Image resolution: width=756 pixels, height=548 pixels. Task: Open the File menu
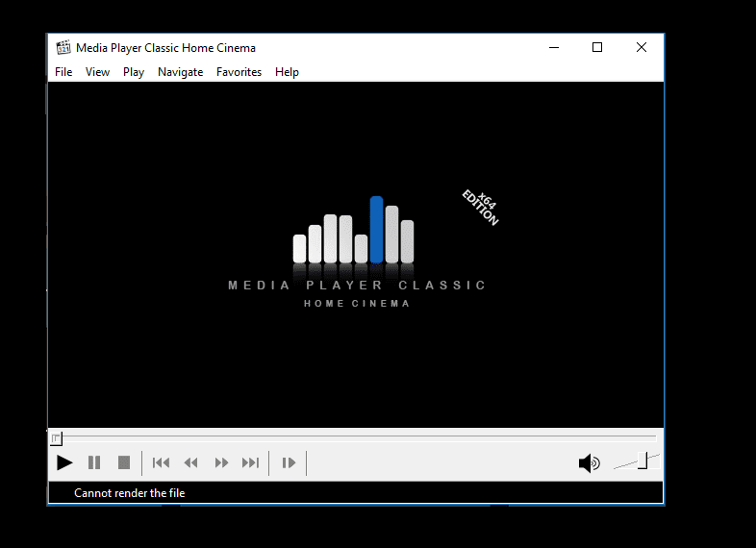63,72
